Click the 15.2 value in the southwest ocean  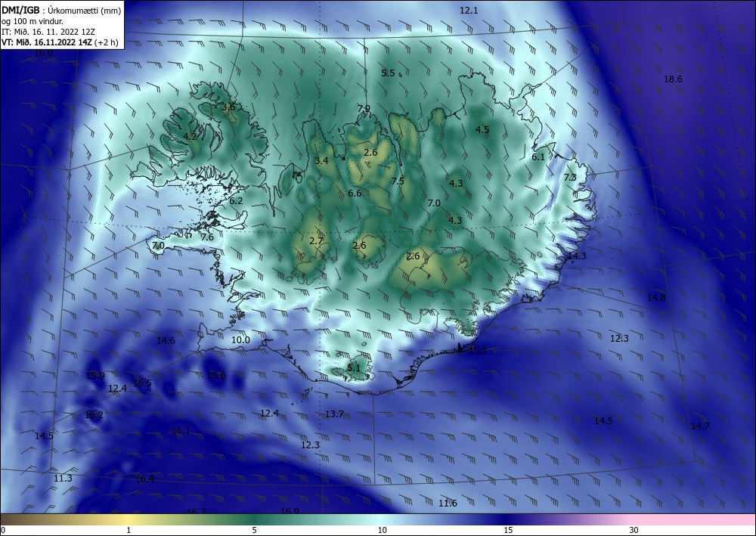pos(94,415)
